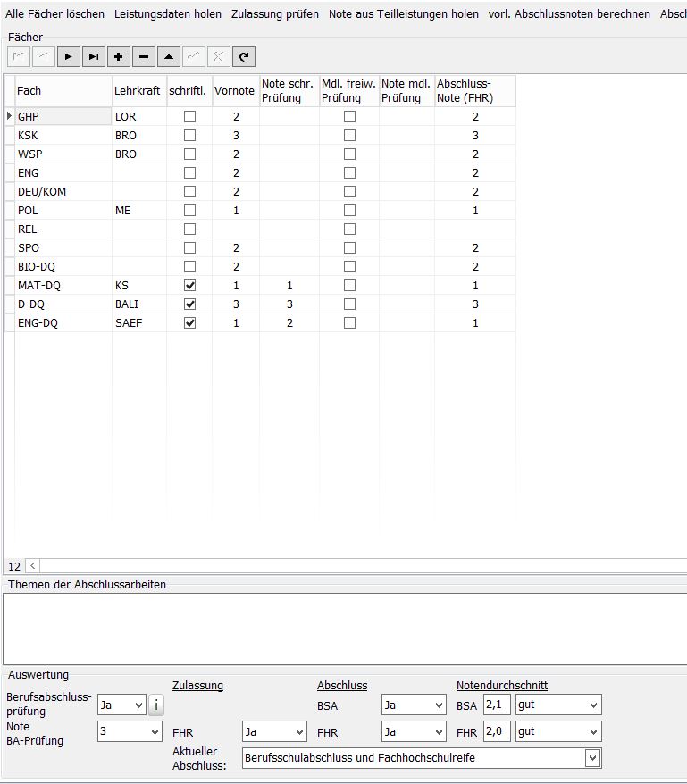This screenshot has height=784, width=687.
Task: Click Lehrkraft column header
Action: 139,91
